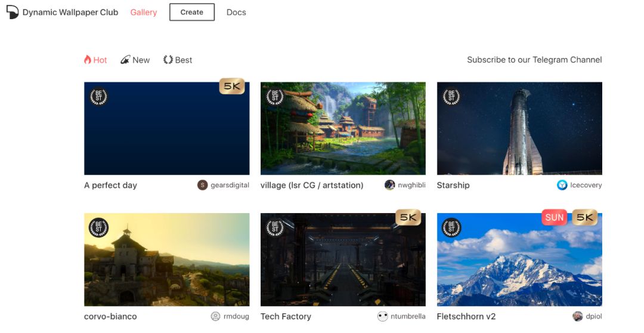Switch to the Best tab
The width and height of the screenshot is (644, 333).
tap(178, 60)
